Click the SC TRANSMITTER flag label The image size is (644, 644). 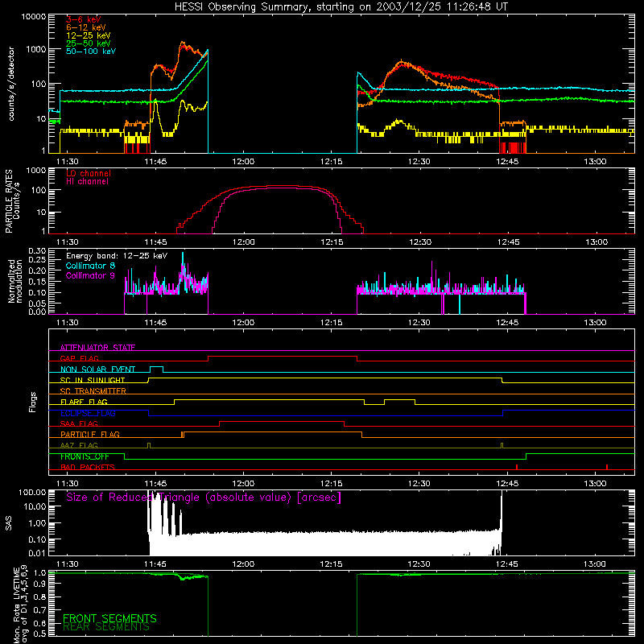[93, 390]
